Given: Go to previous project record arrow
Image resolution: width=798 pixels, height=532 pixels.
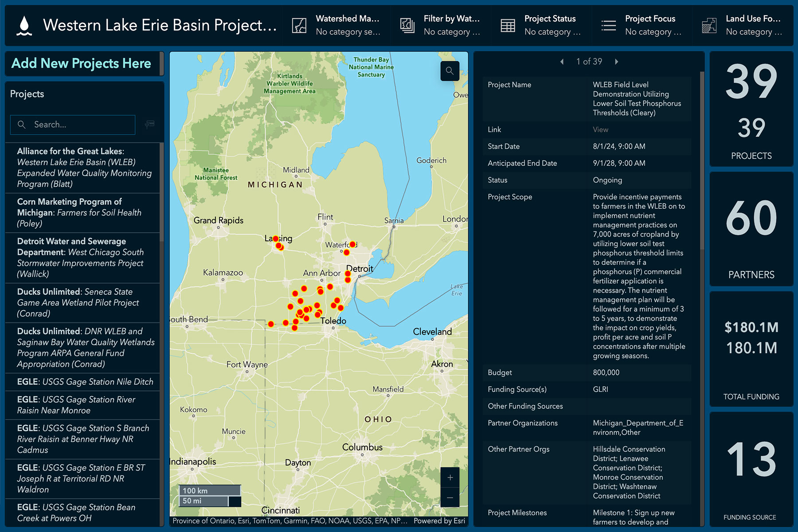Looking at the screenshot, I should tap(562, 62).
